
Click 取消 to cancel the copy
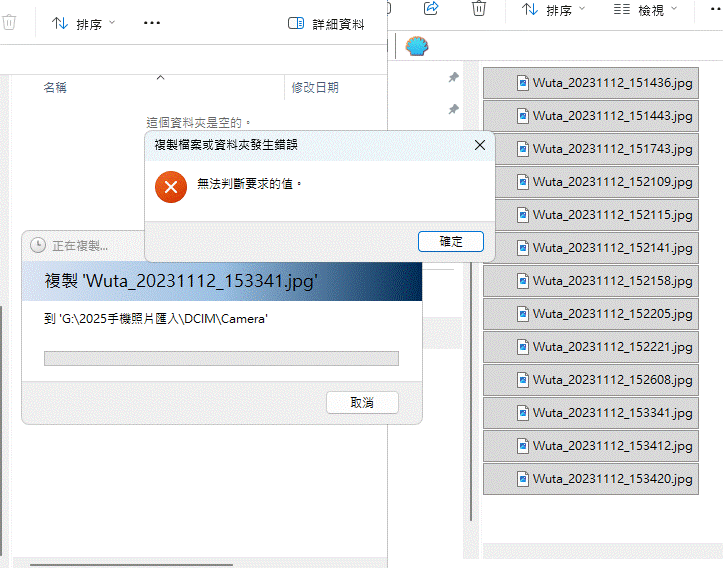point(362,402)
